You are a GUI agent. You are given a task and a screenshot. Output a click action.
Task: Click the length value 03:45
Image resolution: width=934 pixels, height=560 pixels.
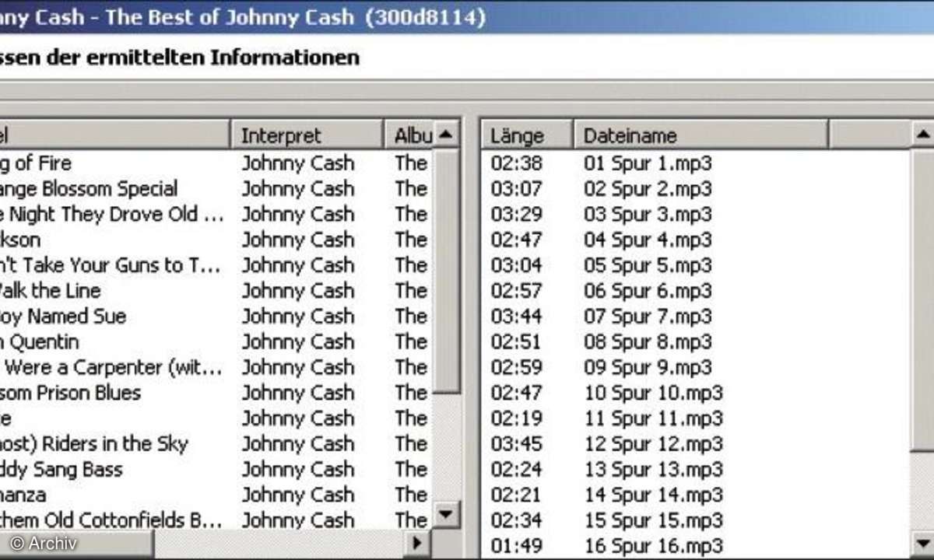[517, 444]
